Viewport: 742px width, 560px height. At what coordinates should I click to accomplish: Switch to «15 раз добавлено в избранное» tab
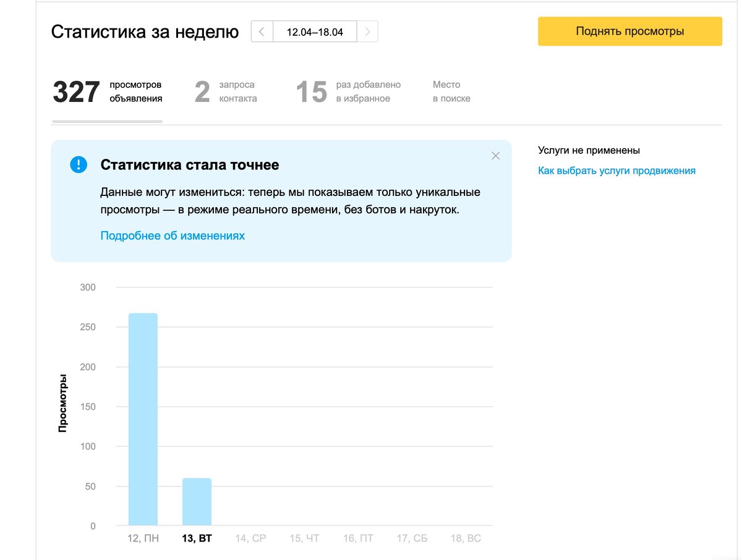coord(348,91)
